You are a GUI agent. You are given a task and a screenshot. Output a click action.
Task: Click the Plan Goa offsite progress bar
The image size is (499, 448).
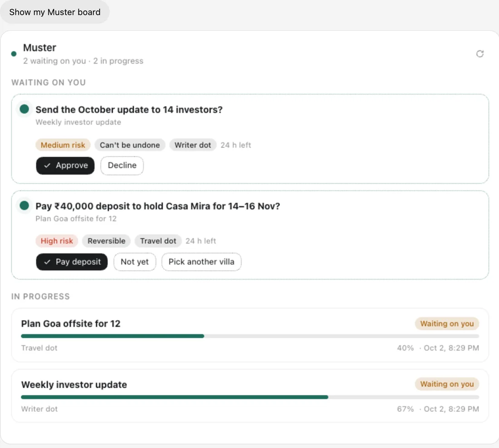[x=250, y=336]
